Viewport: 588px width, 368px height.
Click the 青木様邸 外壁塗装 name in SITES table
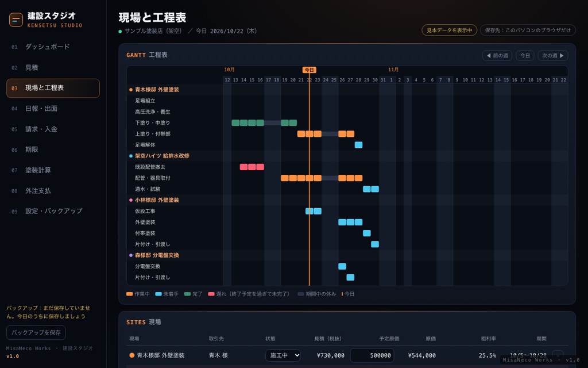click(161, 355)
